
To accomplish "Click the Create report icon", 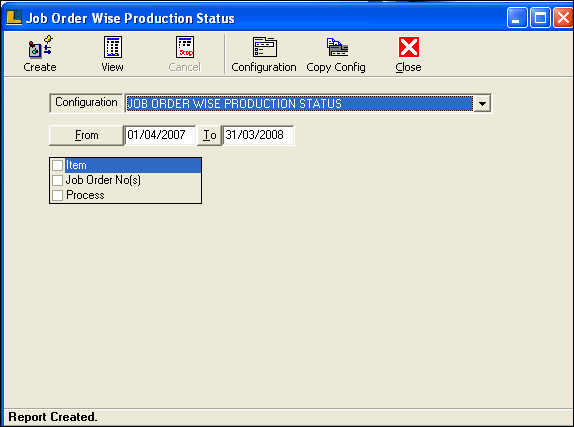I will coord(40,47).
